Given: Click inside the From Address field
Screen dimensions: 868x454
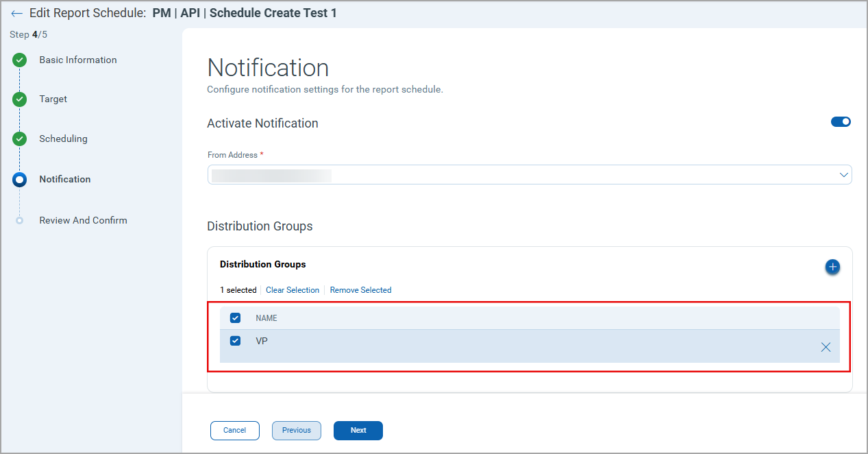Looking at the screenshot, I should tap(480, 175).
